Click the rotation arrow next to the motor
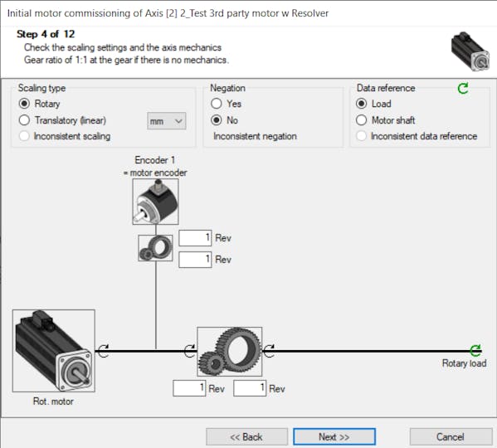 click(104, 351)
